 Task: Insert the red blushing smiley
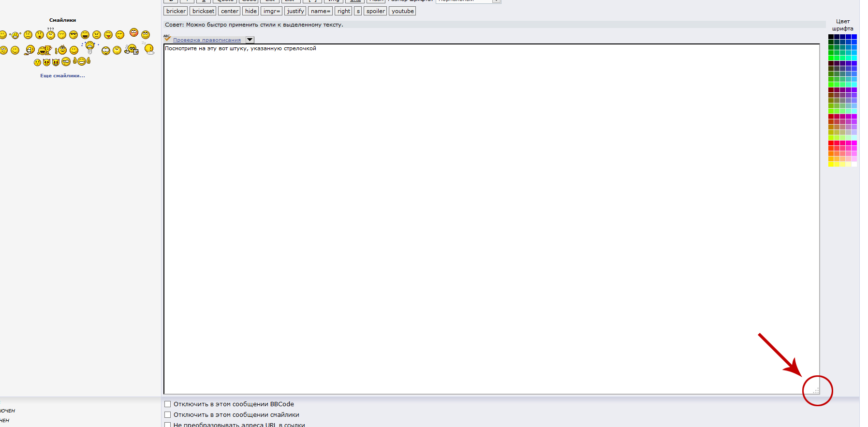click(134, 32)
